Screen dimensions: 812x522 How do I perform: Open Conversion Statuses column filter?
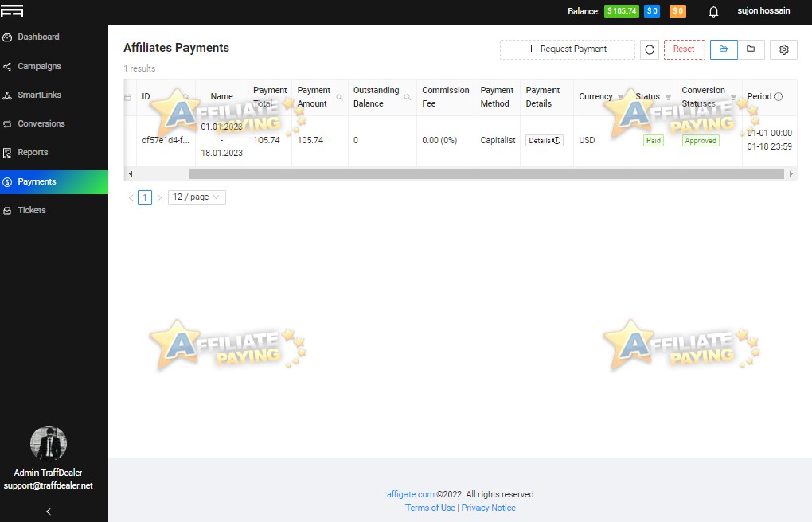[733, 97]
